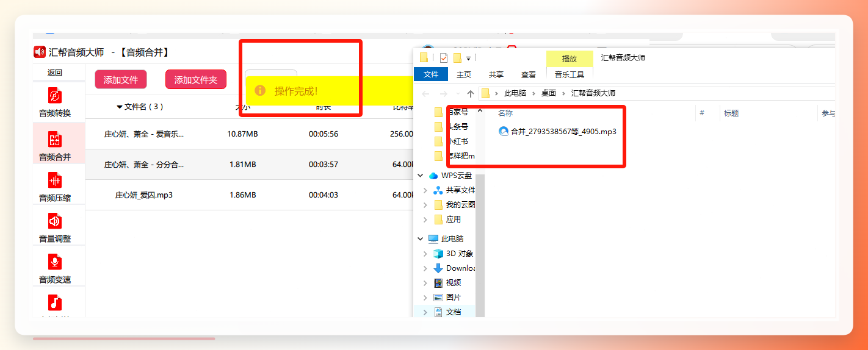Click 汇帮音频大师 in the address breadcrumb
868x350 pixels.
[x=593, y=93]
